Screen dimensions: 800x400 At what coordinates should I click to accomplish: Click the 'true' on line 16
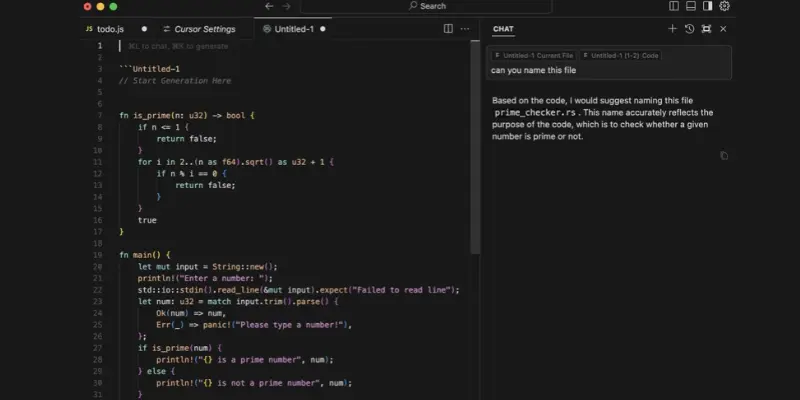click(147, 220)
